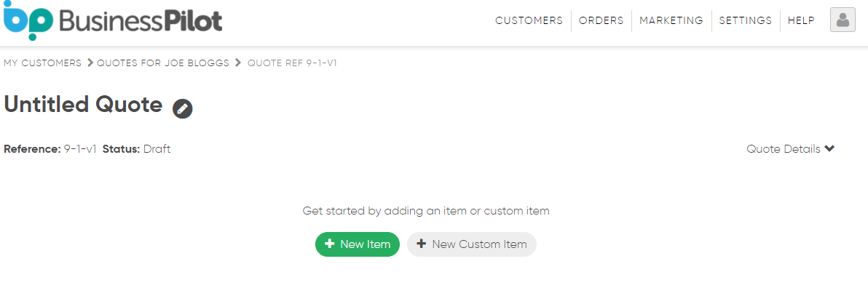
Task: Open the Help menu
Action: click(x=801, y=20)
